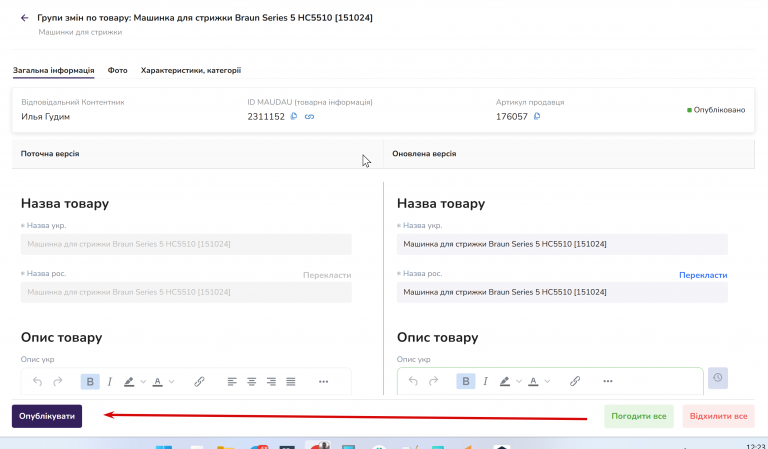Open the Характеристики, категорії tab
Image resolution: width=768 pixels, height=449 pixels.
191,71
